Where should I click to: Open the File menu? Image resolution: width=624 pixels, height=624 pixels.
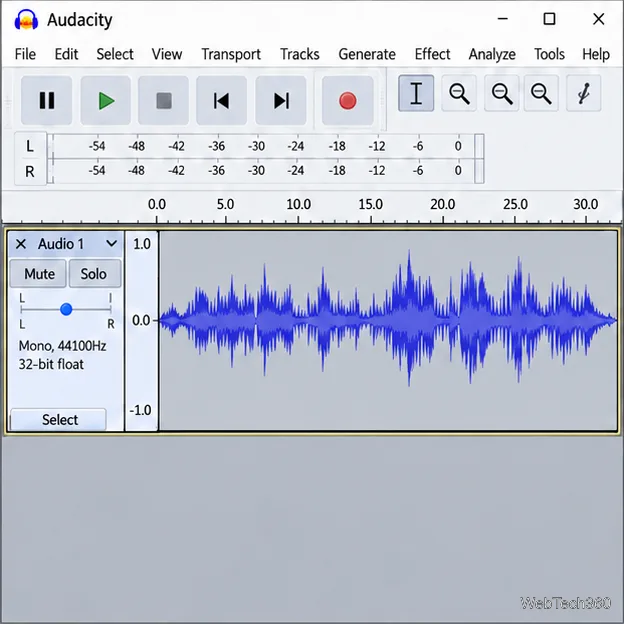click(25, 54)
